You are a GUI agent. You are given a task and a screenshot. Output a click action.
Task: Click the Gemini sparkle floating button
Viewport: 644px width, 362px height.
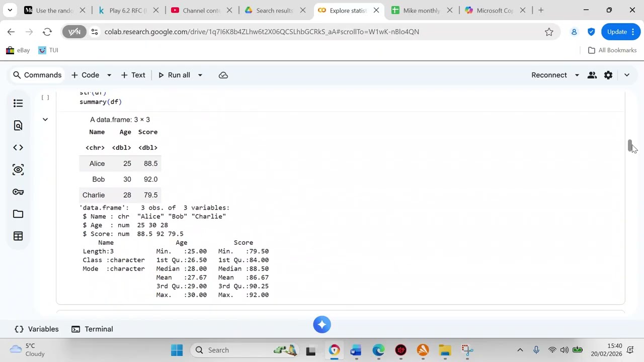tap(322, 324)
